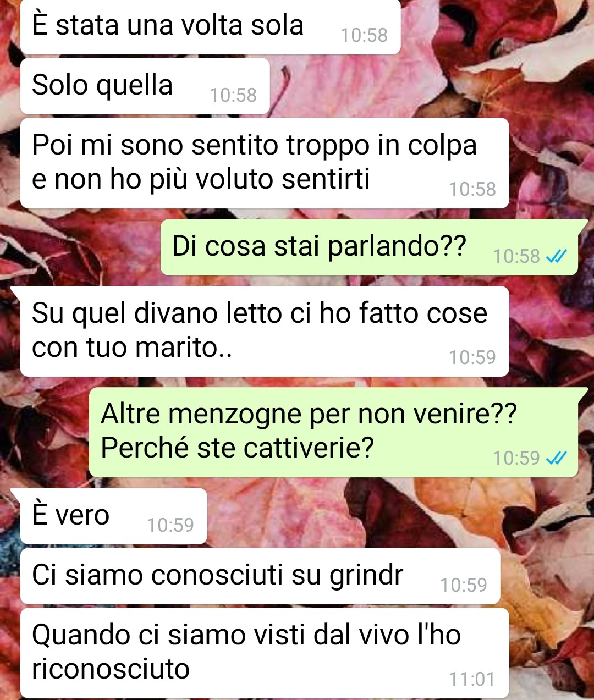Select the "Di cosa stai parlando??" sent message
594x700 pixels.
369,247
